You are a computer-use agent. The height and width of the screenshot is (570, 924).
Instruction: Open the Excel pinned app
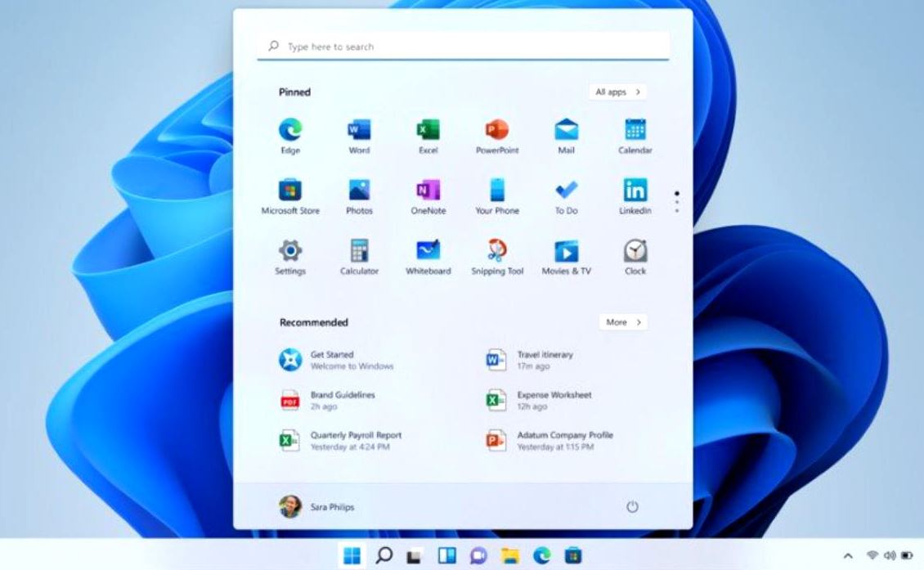(428, 136)
